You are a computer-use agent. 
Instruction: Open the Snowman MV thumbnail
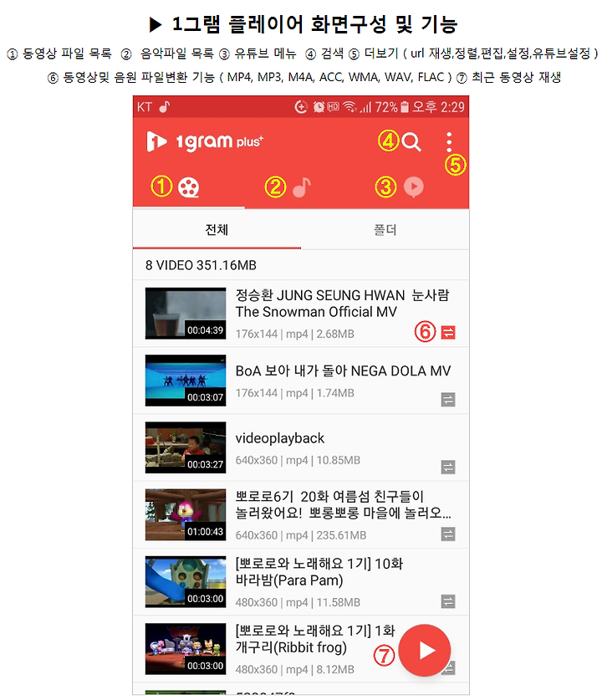coord(186,314)
